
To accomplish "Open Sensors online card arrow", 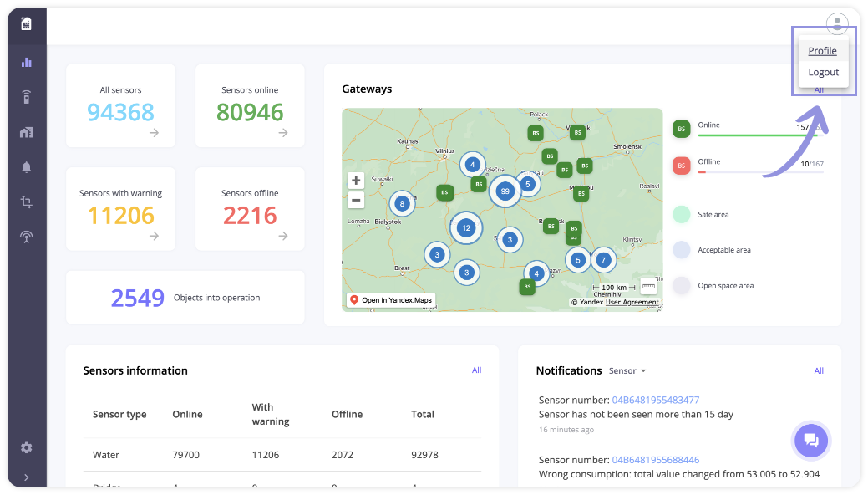I will click(283, 132).
